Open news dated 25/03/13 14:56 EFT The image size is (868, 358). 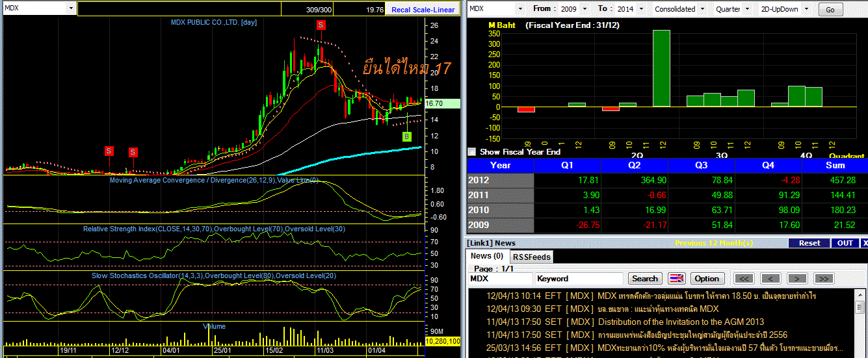tap(666, 347)
